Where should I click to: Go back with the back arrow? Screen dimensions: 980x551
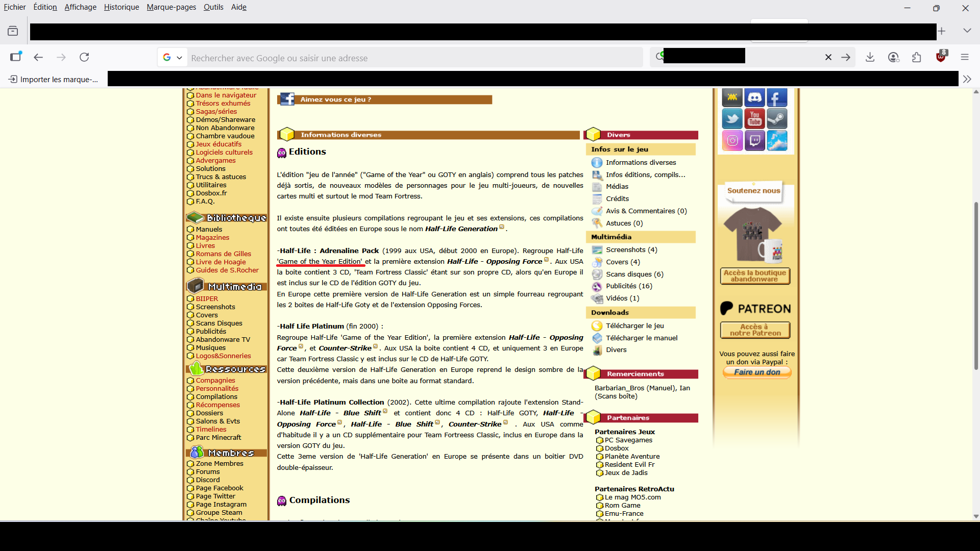coord(38,57)
